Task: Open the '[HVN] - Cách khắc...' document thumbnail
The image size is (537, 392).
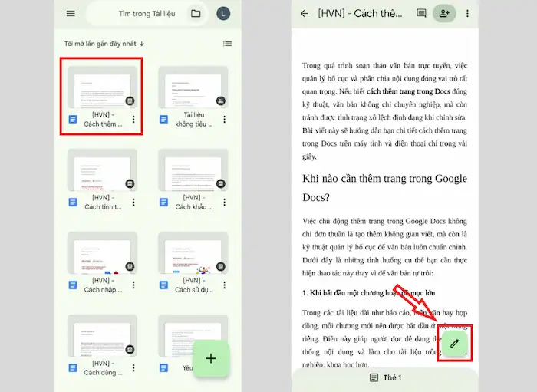Action: pyautogui.click(x=192, y=170)
